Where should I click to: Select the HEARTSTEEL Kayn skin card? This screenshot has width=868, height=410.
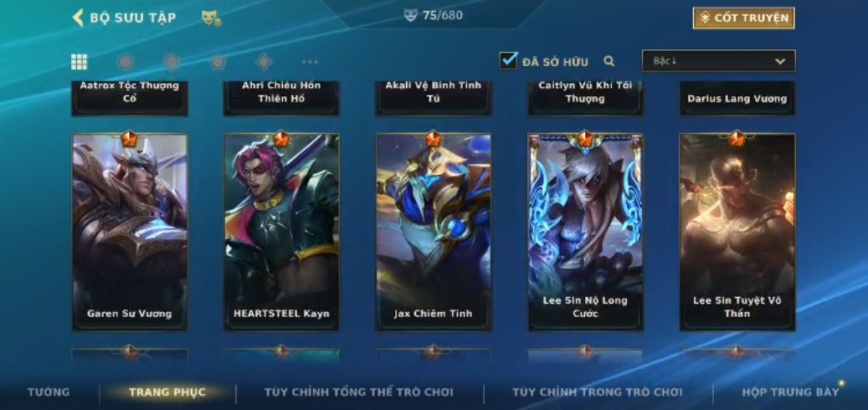281,232
